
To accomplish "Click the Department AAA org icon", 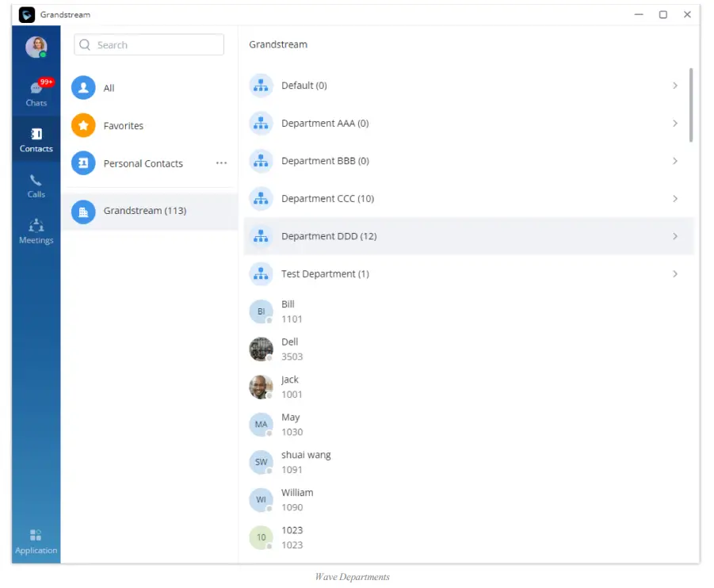I will coord(261,124).
